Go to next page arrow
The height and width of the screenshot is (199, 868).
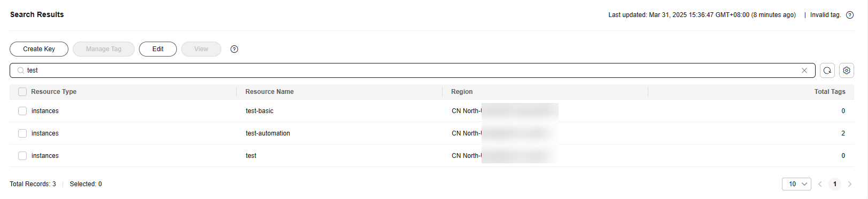(x=850, y=184)
